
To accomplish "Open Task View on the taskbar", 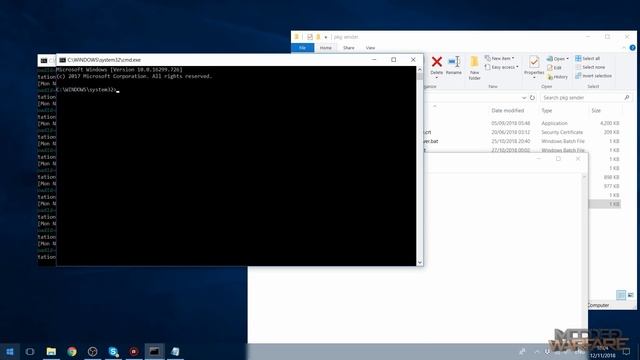I will 30,351.
